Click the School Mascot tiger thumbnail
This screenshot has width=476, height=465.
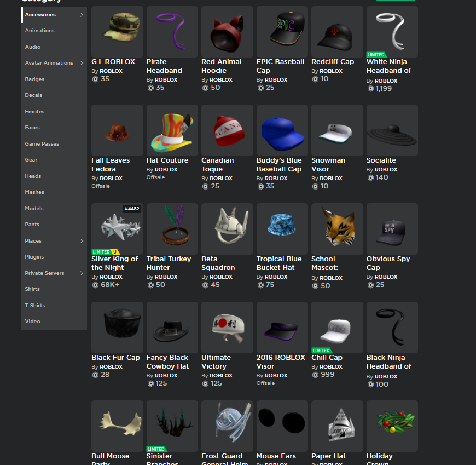pyautogui.click(x=337, y=229)
